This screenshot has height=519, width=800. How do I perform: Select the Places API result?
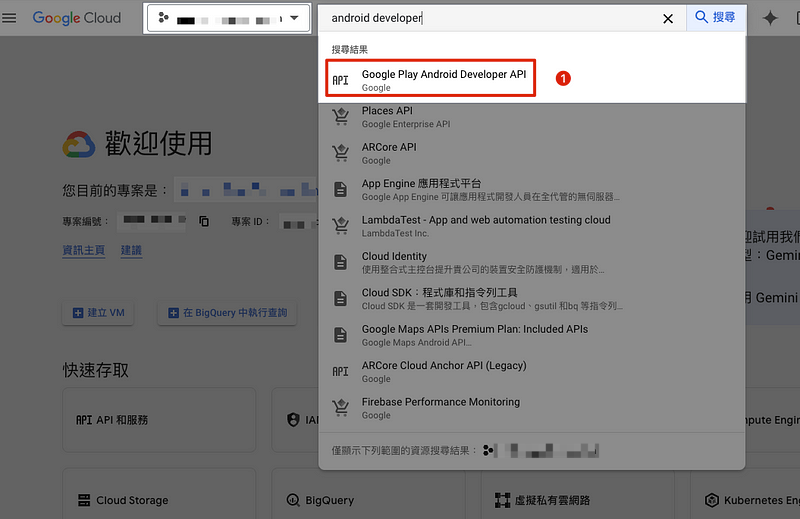pyautogui.click(x=532, y=117)
